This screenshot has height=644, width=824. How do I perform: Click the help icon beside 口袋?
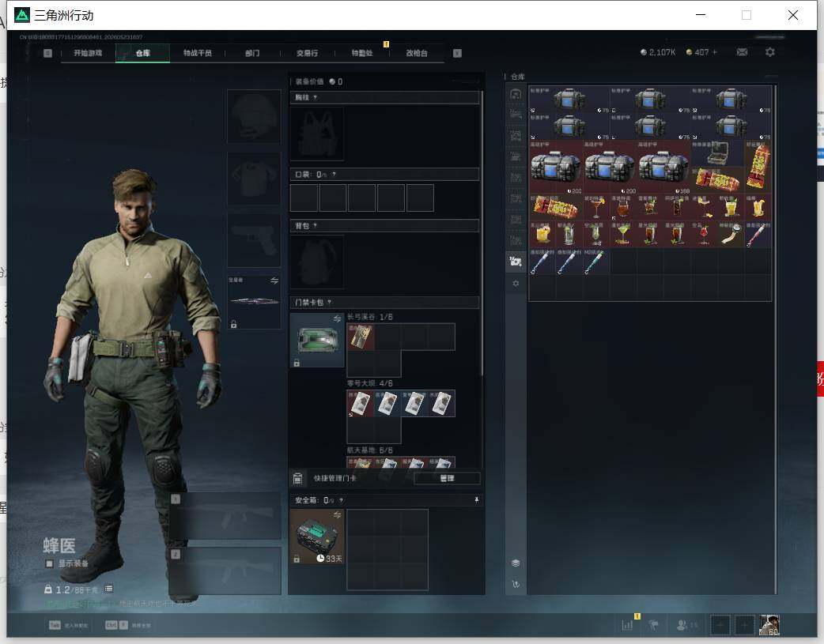click(x=334, y=175)
